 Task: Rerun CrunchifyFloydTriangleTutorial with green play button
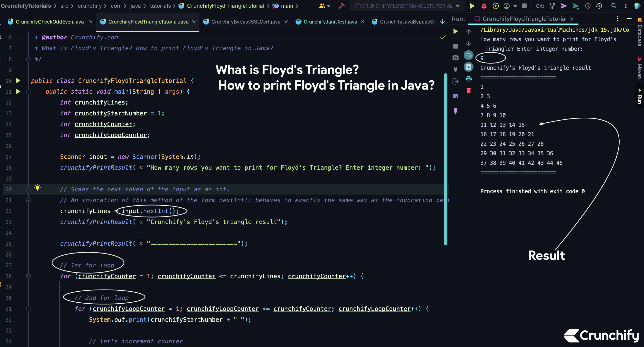point(456,31)
